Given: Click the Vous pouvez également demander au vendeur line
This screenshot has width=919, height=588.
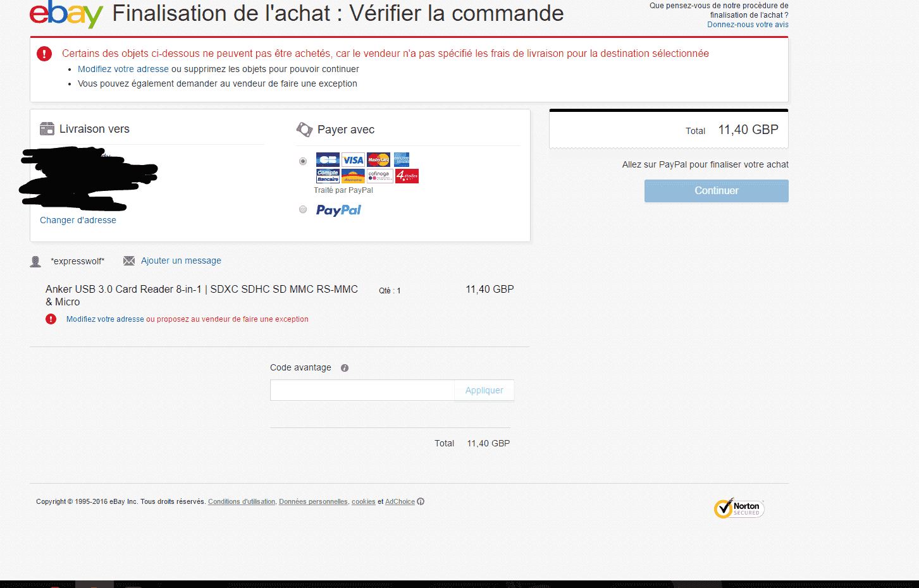Looking at the screenshot, I should [x=218, y=83].
